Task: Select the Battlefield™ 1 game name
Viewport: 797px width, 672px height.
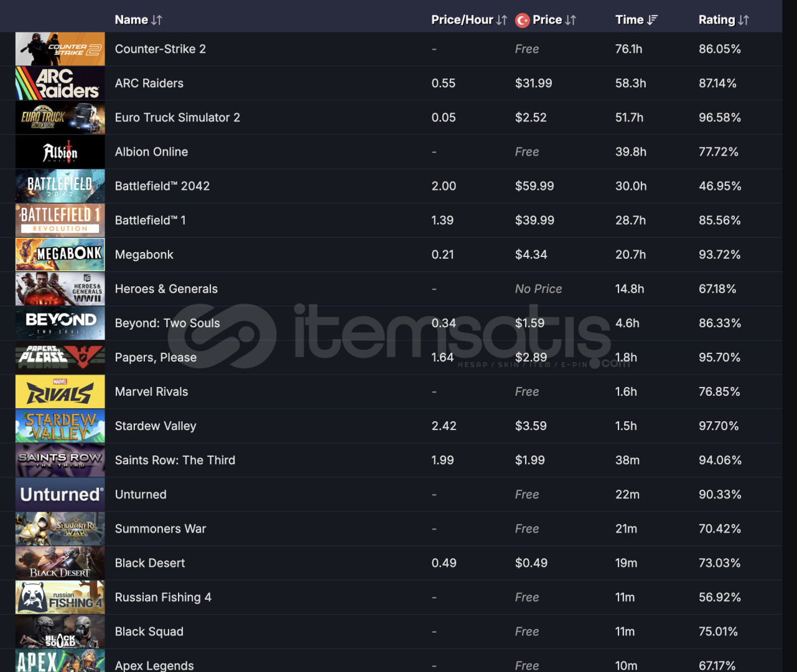Action: (151, 220)
